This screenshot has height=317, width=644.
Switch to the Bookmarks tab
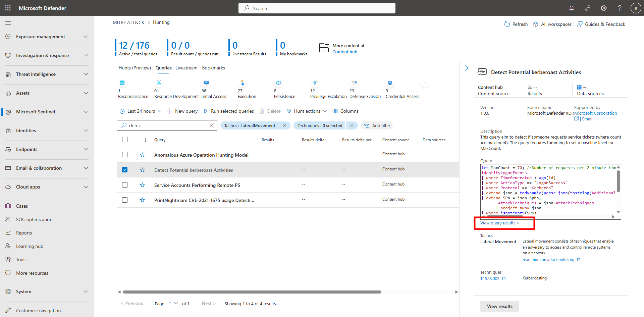[213, 68]
